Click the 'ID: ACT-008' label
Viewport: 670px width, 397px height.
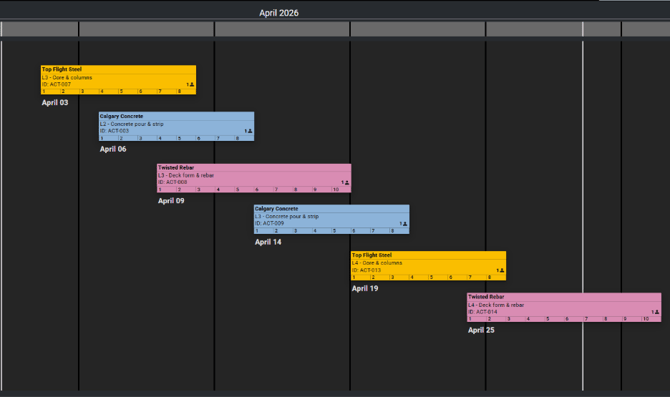(x=172, y=182)
